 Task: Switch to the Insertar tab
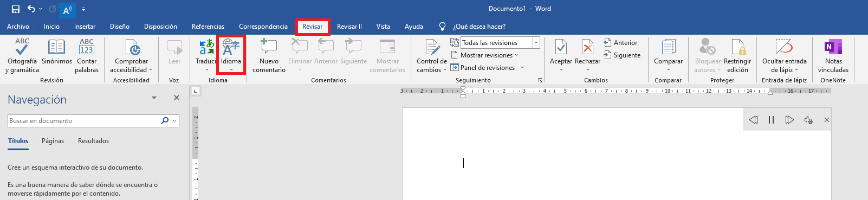tap(85, 27)
